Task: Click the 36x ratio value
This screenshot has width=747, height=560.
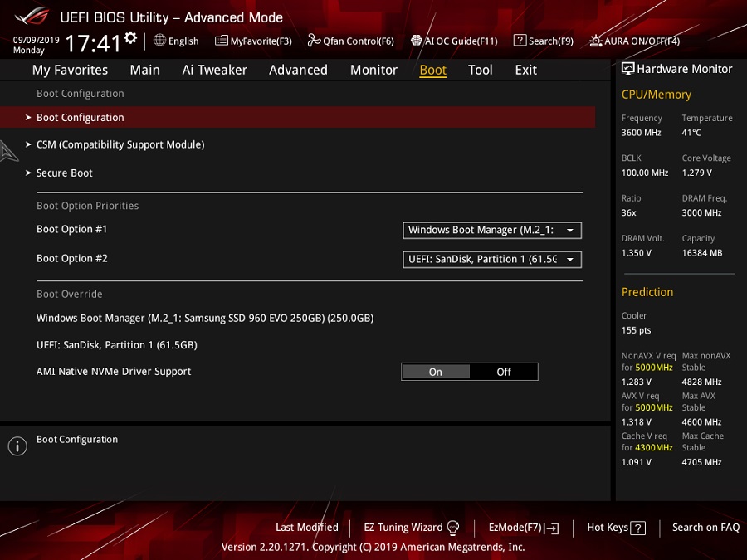Action: tap(629, 213)
